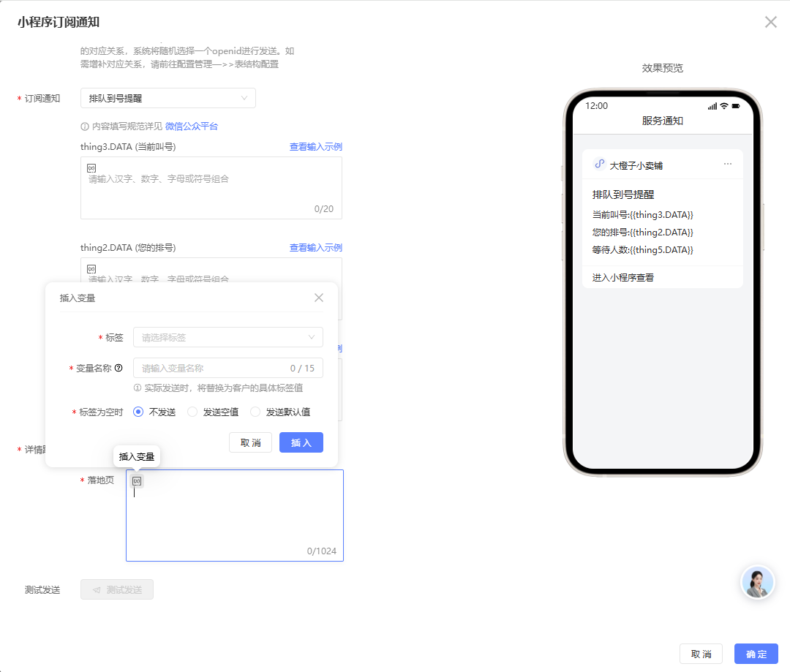Click 等待人数:{{thing5.DATA}} preview line
The height and width of the screenshot is (672, 790).
(642, 250)
